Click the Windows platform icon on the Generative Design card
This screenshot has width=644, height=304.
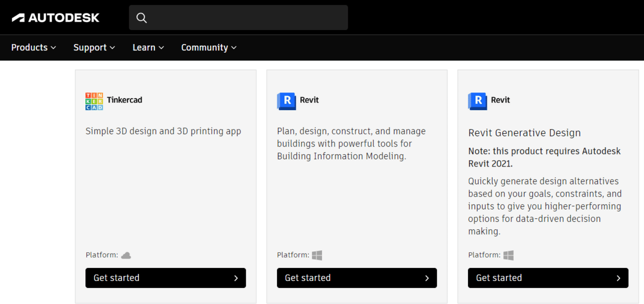click(508, 255)
